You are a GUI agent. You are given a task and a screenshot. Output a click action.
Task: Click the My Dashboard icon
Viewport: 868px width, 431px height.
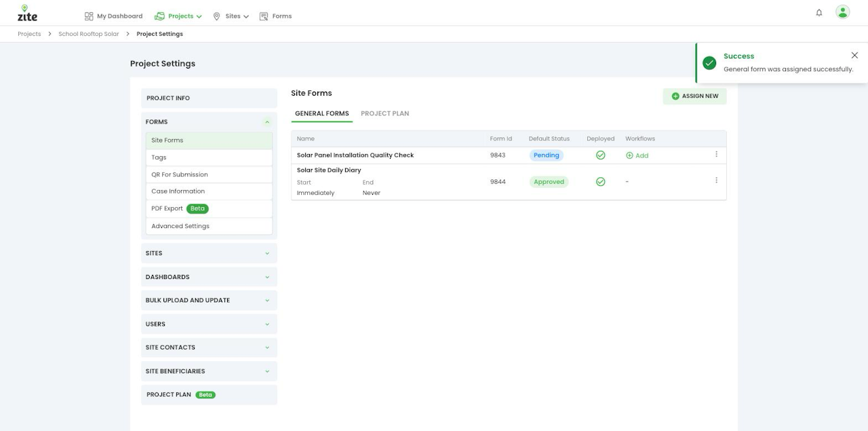pos(89,16)
